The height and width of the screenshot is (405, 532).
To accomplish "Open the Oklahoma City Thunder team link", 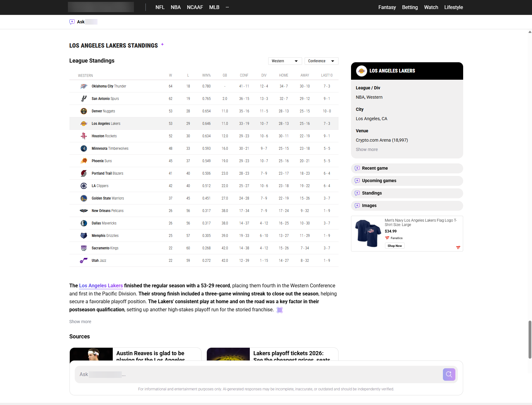I will [109, 86].
